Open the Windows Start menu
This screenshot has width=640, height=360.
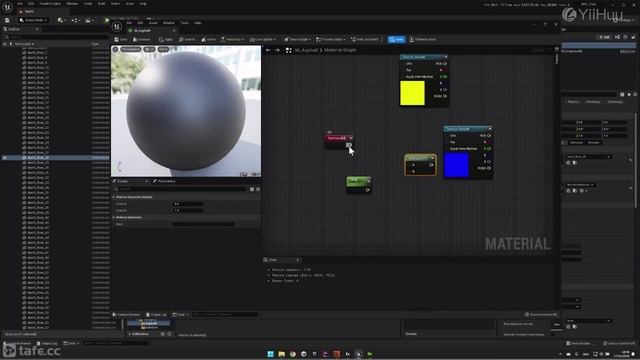(x=271, y=354)
